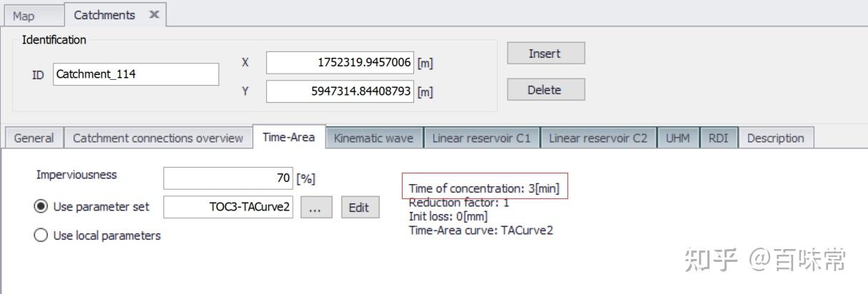This screenshot has width=868, height=294.
Task: Select the Time-Area tab
Action: coord(288,137)
